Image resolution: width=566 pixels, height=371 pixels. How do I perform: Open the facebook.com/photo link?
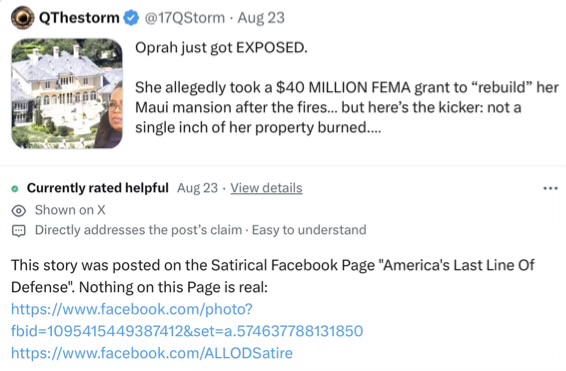pos(132,309)
